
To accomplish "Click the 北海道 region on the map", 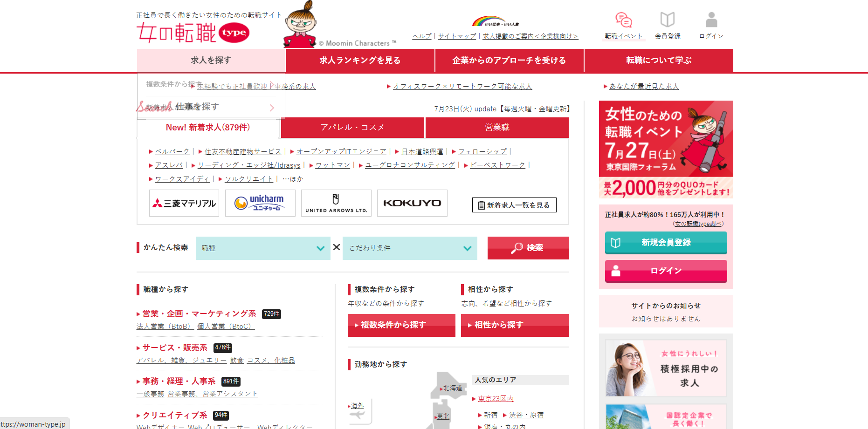I will [452, 388].
